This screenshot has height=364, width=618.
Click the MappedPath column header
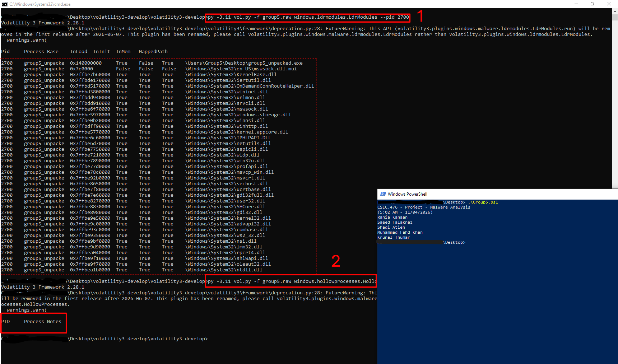click(x=153, y=52)
